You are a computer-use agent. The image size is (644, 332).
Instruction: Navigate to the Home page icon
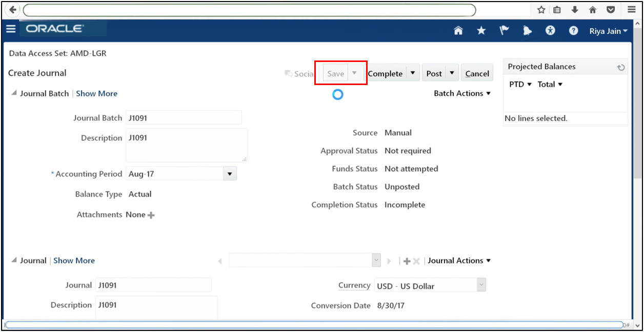458,31
